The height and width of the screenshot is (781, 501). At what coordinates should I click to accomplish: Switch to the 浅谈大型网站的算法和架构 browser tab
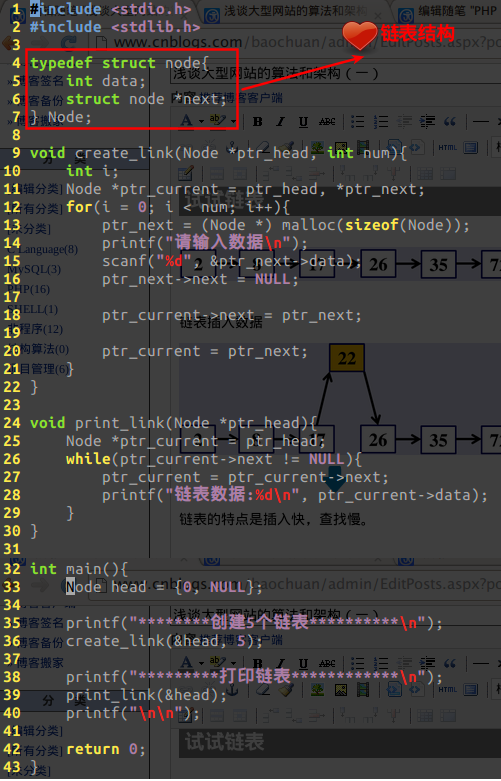296,11
